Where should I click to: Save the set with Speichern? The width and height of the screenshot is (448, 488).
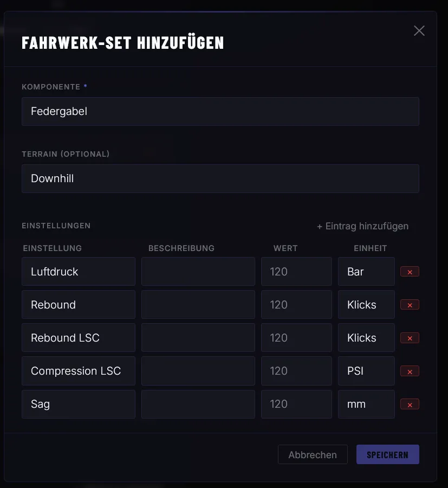[x=387, y=454]
